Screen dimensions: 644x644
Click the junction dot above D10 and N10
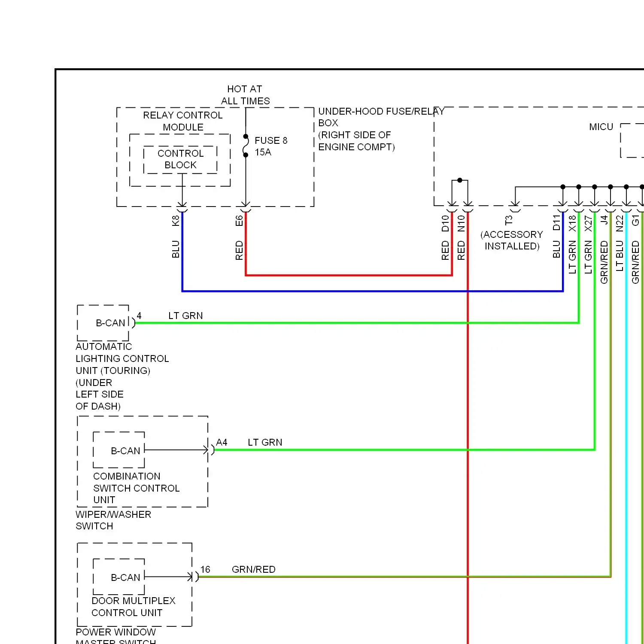[x=460, y=180]
